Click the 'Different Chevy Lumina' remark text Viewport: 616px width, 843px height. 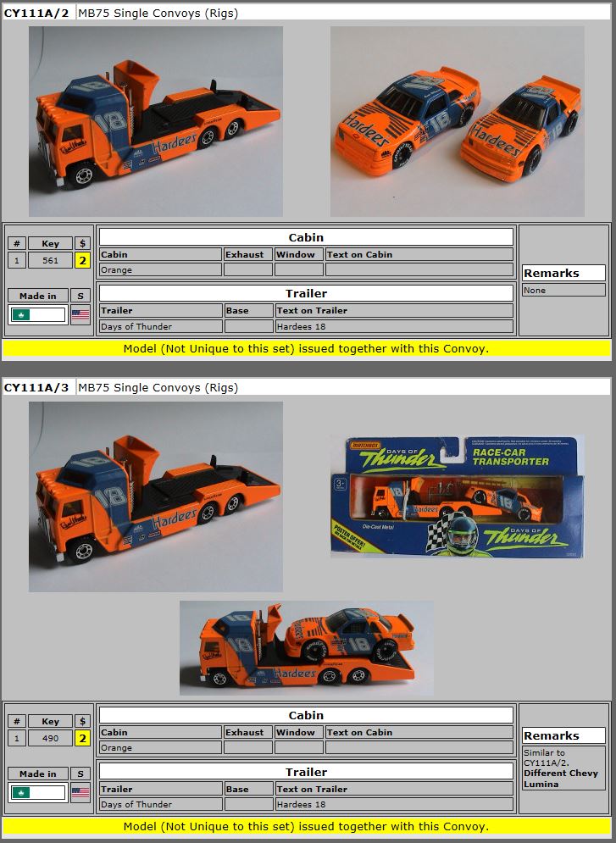tap(560, 779)
